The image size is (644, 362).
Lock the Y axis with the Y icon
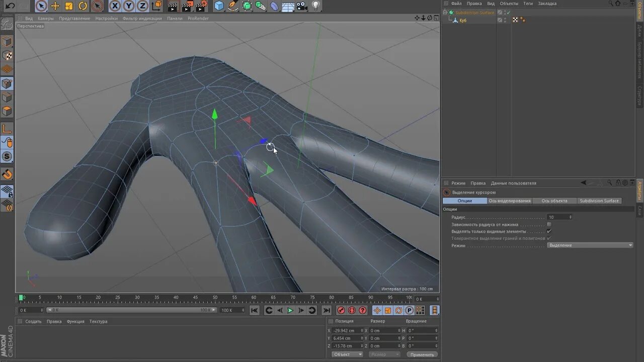[128, 6]
